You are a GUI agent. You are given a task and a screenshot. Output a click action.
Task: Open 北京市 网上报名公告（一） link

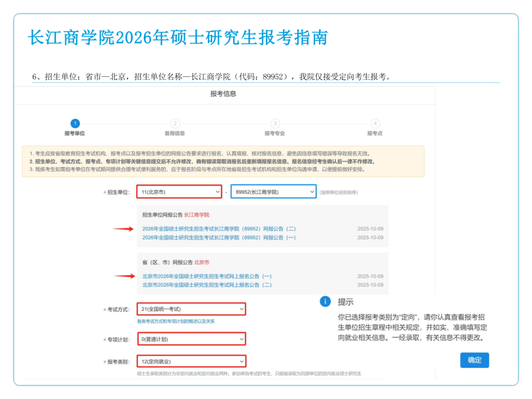point(207,276)
